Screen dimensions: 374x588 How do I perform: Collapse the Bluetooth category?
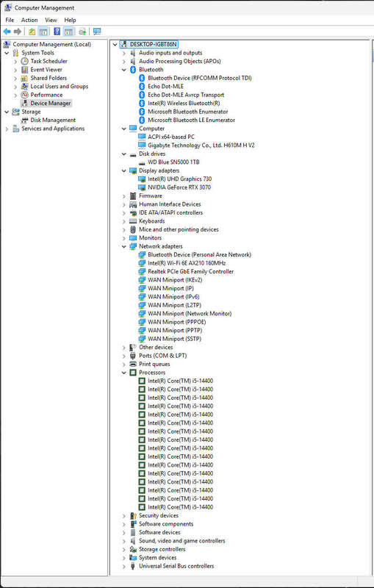(x=124, y=70)
